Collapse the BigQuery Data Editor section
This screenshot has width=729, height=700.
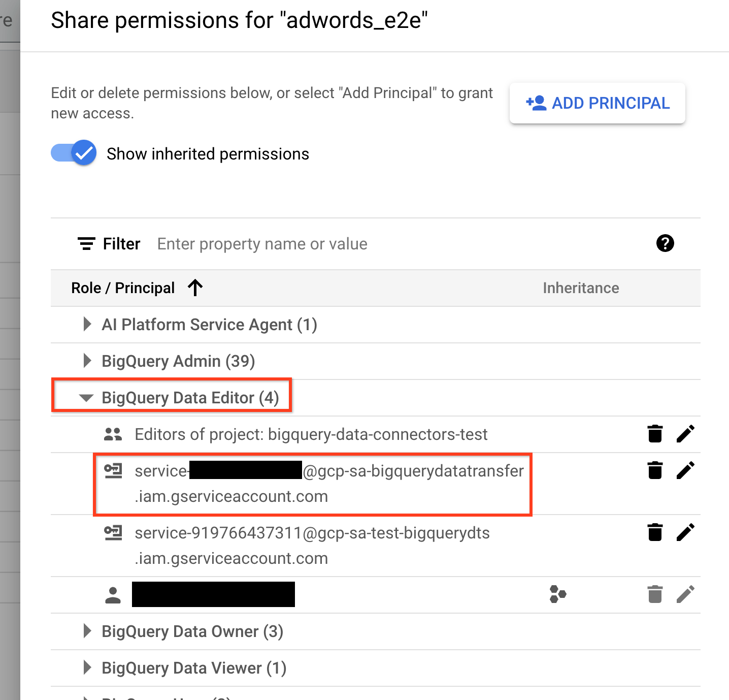[87, 398]
